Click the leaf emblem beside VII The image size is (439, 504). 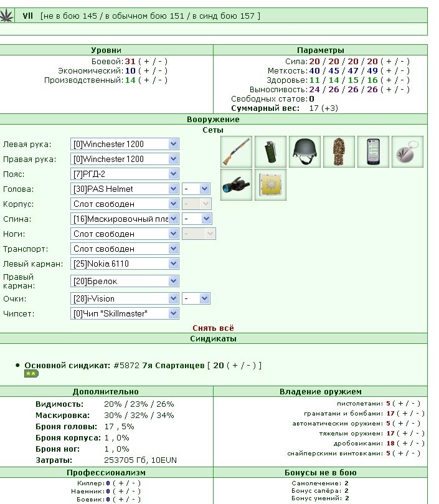click(7, 16)
